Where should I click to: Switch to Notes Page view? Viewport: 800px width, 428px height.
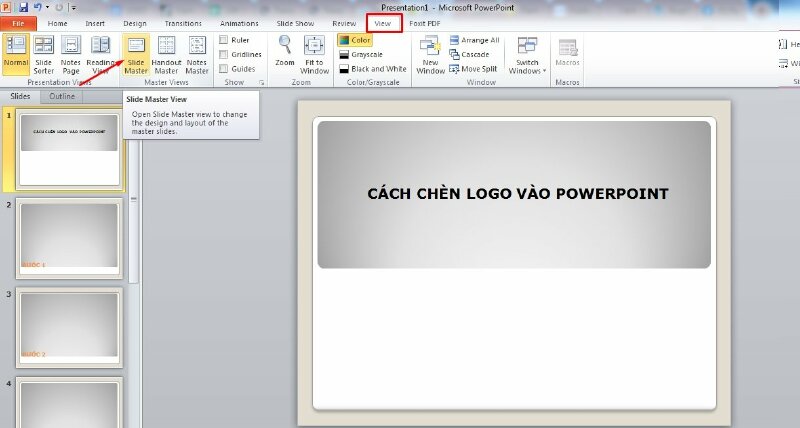tap(71, 54)
